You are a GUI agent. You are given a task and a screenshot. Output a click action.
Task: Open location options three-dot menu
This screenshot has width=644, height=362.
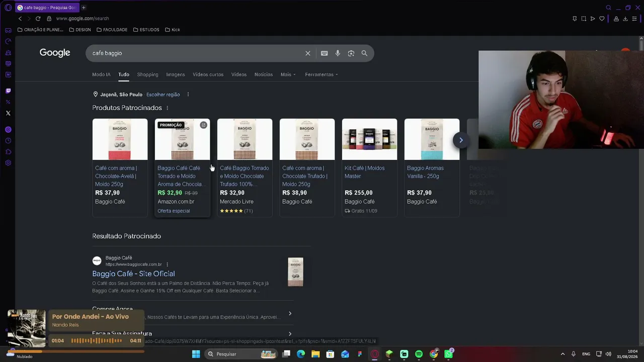tap(188, 95)
